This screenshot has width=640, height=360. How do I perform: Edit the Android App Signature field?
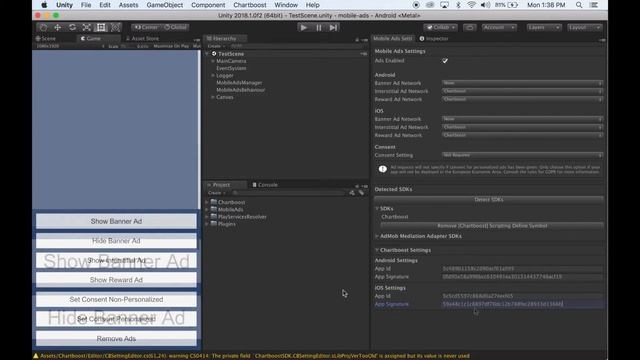[522, 277]
